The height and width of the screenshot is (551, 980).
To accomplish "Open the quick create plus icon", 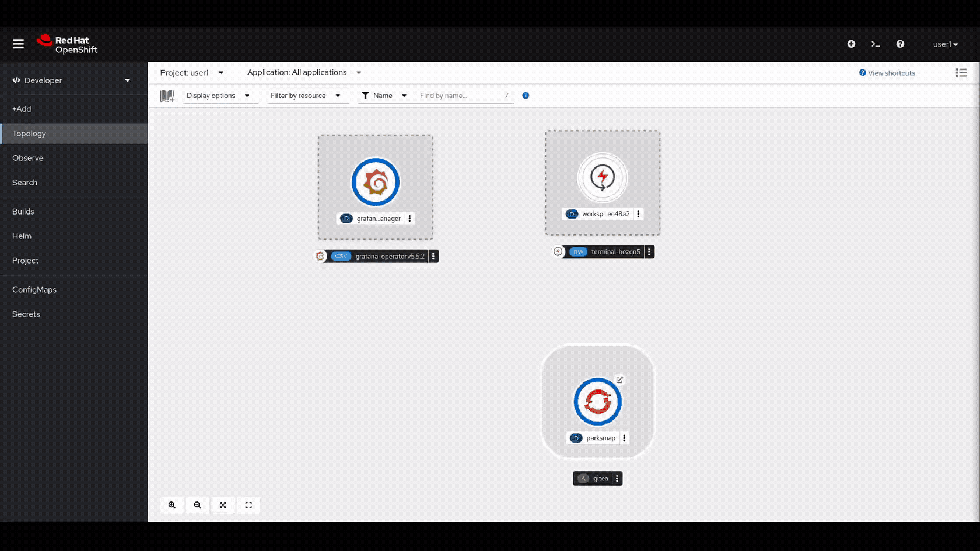I will (851, 44).
